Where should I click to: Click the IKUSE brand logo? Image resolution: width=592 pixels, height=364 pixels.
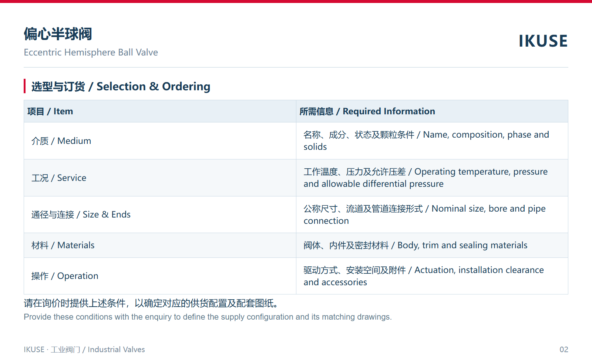point(543,41)
